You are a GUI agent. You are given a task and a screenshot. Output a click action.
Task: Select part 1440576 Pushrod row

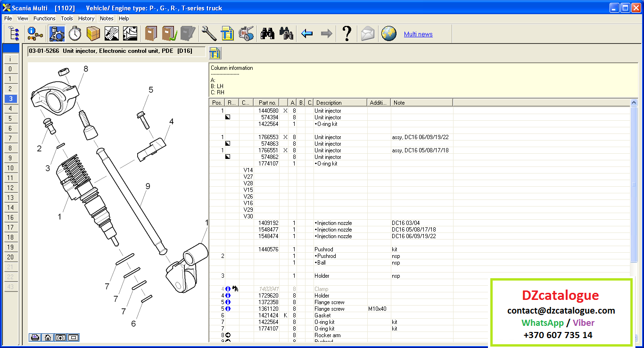coord(420,249)
